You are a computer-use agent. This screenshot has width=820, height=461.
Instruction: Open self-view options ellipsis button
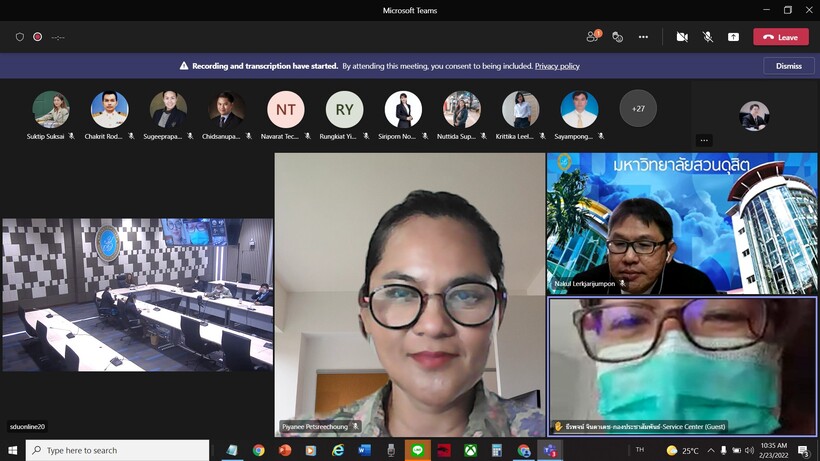coord(704,141)
